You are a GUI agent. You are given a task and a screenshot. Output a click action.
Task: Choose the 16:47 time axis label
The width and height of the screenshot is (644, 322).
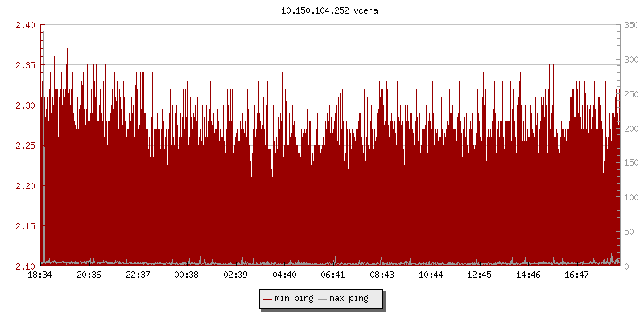click(576, 275)
